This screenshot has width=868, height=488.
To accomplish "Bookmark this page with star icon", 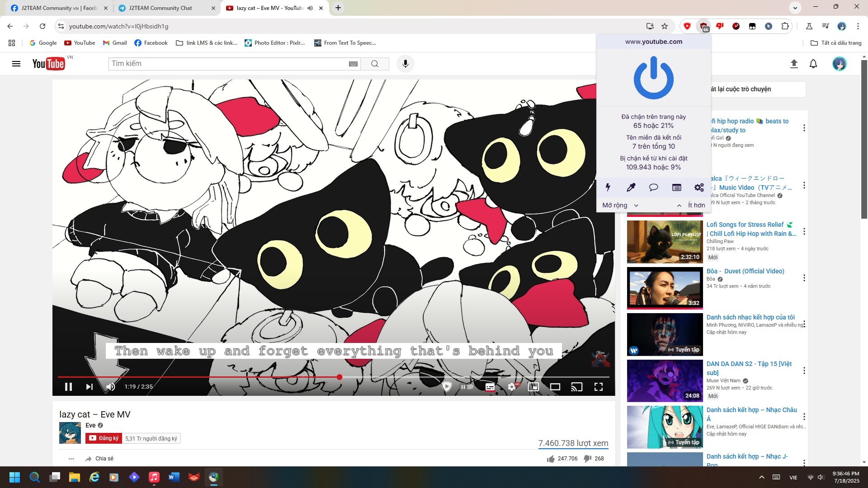I will [665, 26].
